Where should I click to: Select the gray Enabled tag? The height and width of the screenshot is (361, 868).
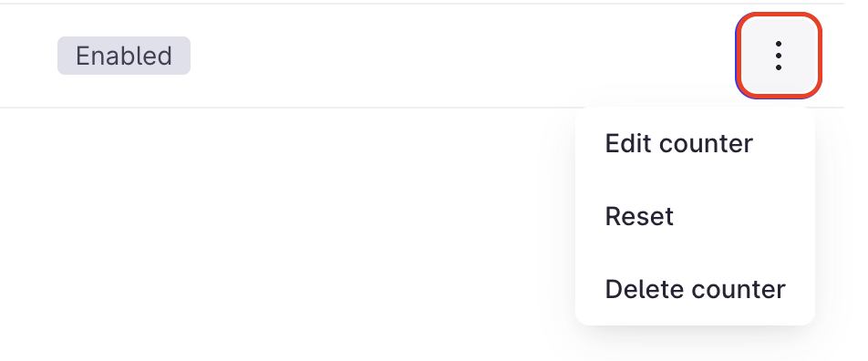point(124,56)
